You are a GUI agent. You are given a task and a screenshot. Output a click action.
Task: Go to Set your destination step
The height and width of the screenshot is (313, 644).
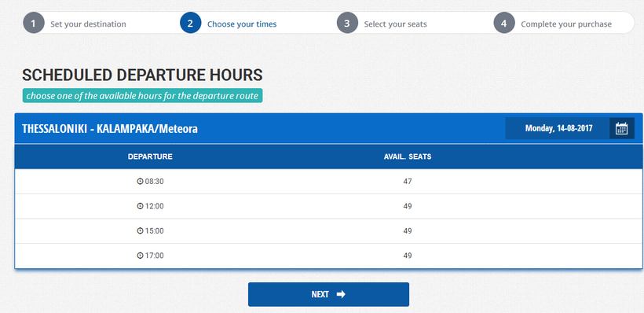[88, 24]
